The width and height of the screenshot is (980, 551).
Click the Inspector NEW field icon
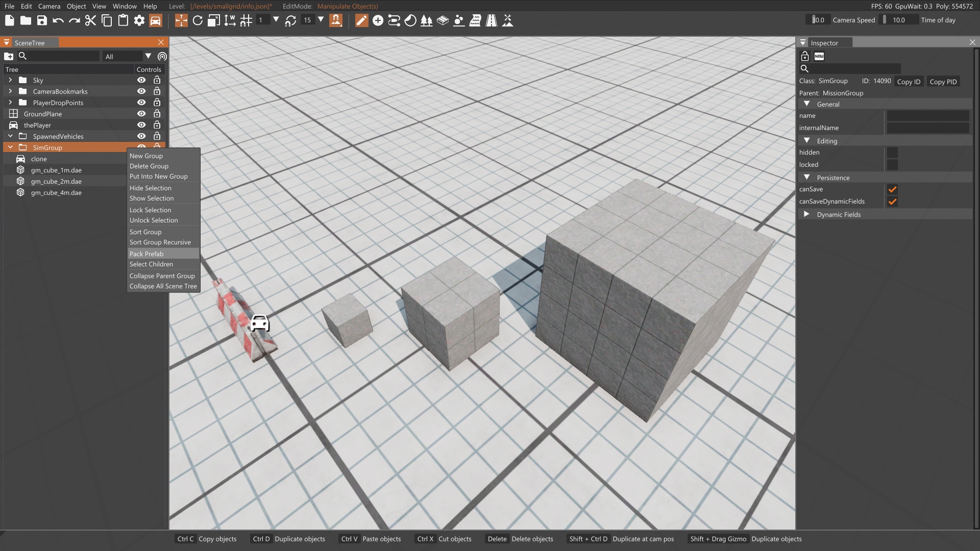pyautogui.click(x=819, y=56)
